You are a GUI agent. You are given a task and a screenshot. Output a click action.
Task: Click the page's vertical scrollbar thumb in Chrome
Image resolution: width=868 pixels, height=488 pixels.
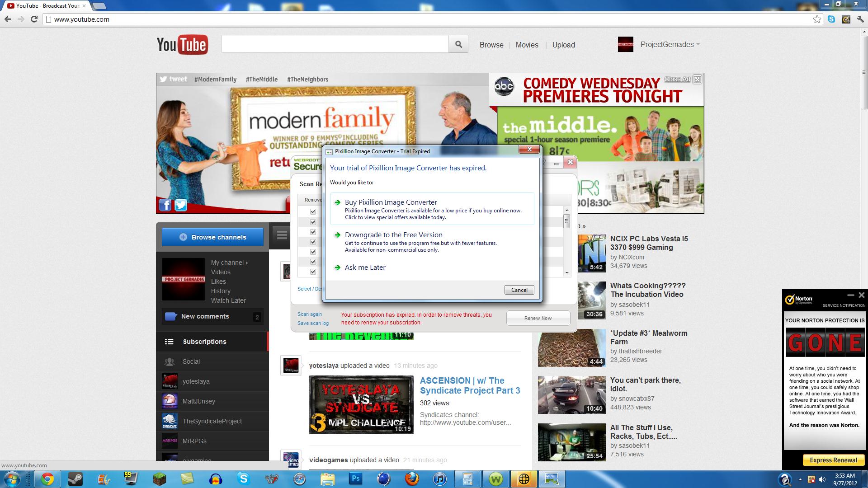coord(864,71)
